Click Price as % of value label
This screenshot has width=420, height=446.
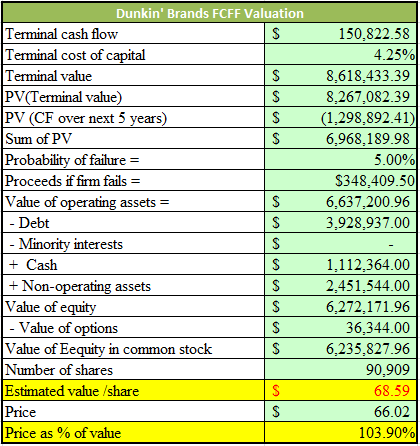(x=63, y=433)
